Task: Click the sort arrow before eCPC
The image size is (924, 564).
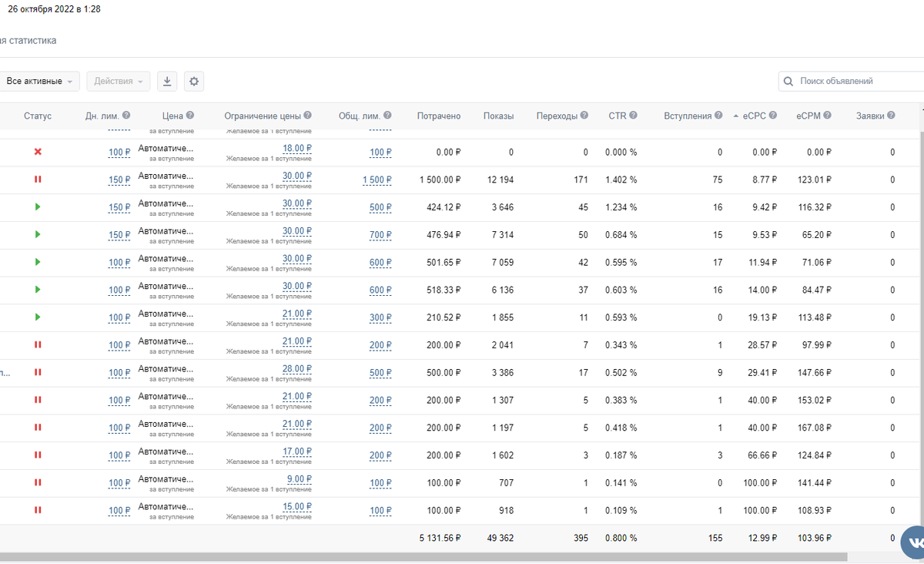Action: click(736, 116)
